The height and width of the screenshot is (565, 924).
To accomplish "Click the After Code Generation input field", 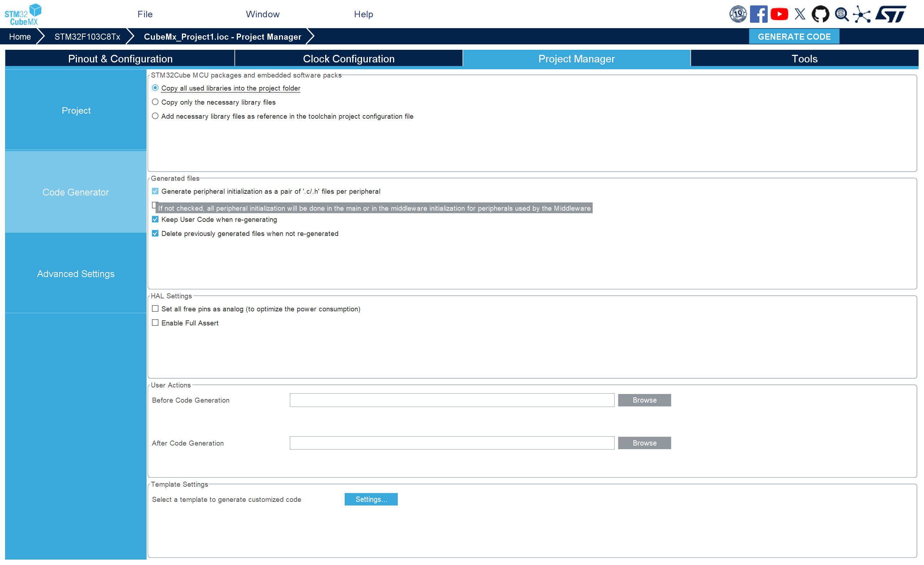I will click(x=452, y=443).
